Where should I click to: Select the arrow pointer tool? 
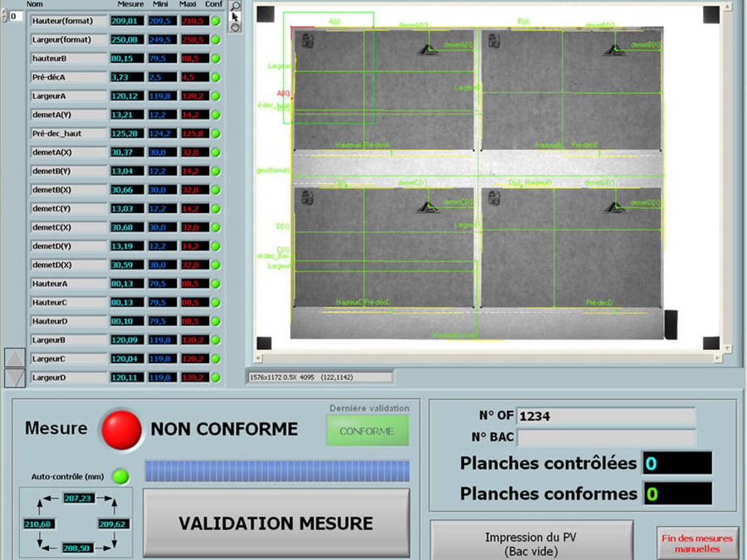coord(235,17)
